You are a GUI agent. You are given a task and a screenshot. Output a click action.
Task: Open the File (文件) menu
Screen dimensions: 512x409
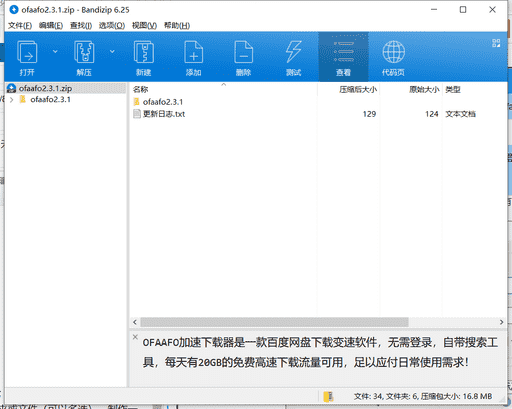(20, 26)
